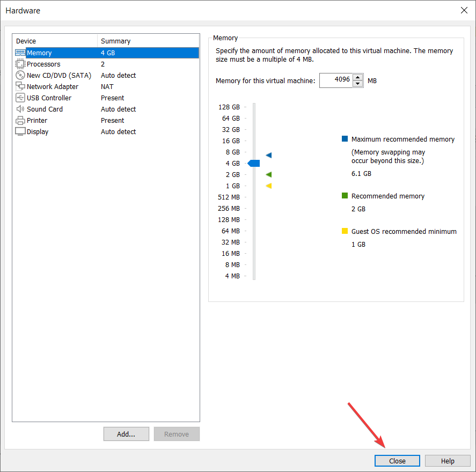Click the Network Adapter icon
Screen dimensions: 476x472
[20, 86]
